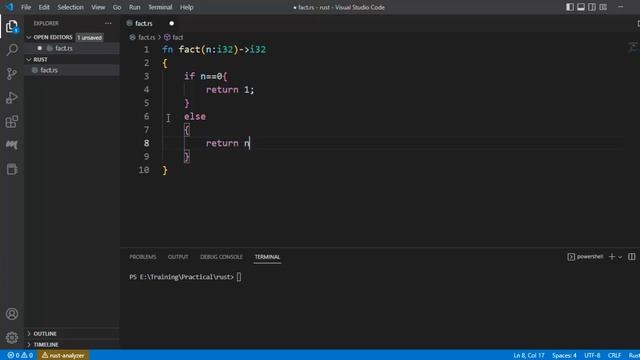
Task: Open the Run menu
Action: tap(134, 7)
